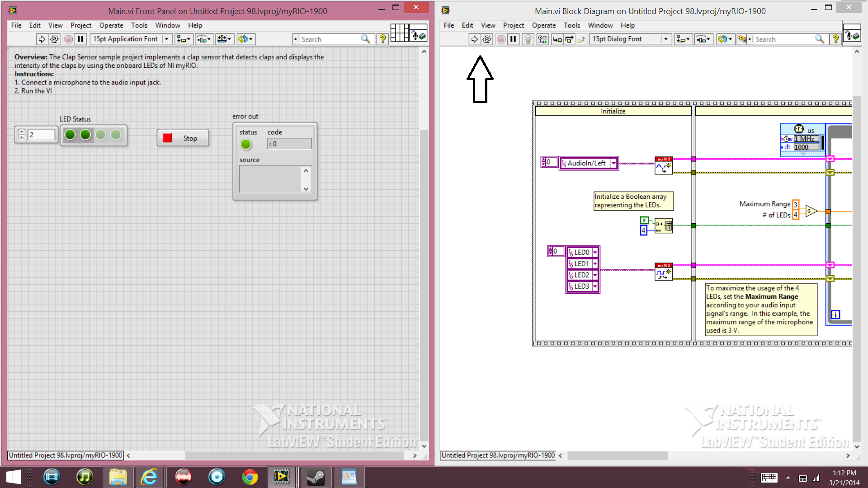This screenshot has height=488, width=868.
Task: Open Distribute Objects menu in Block Diagram toolbar
Action: [x=703, y=39]
